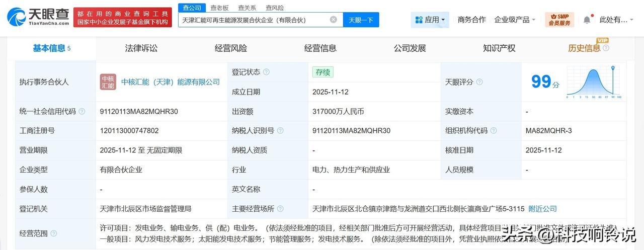Click the SVIP member service badge

pyautogui.click(x=559, y=20)
